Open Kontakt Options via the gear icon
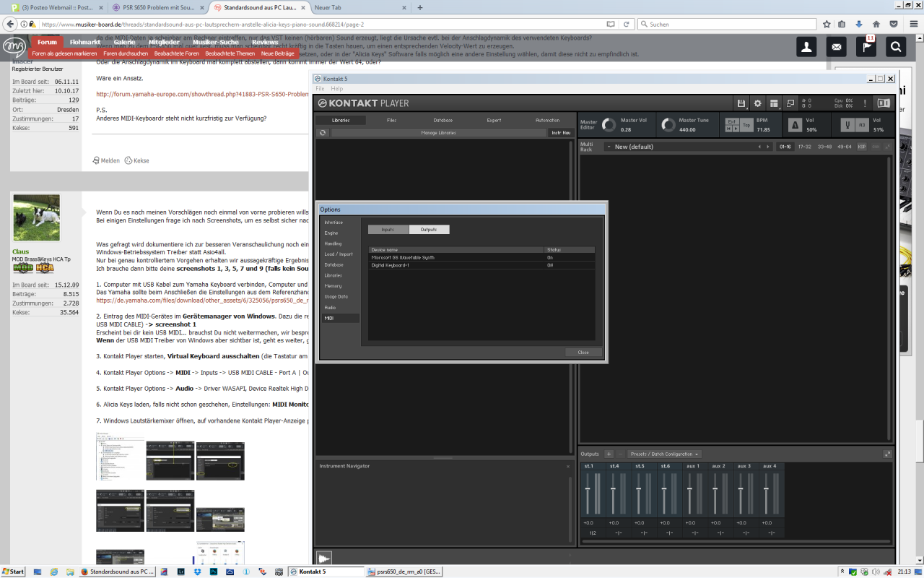Screen dimensions: 924x578 (x=757, y=103)
